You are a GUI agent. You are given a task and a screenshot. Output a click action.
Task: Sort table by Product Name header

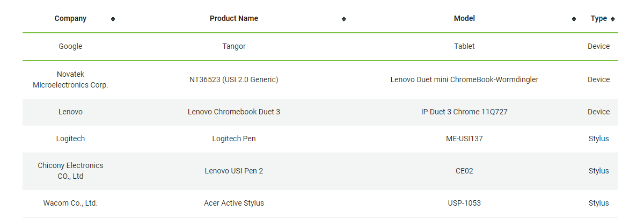pos(234,18)
